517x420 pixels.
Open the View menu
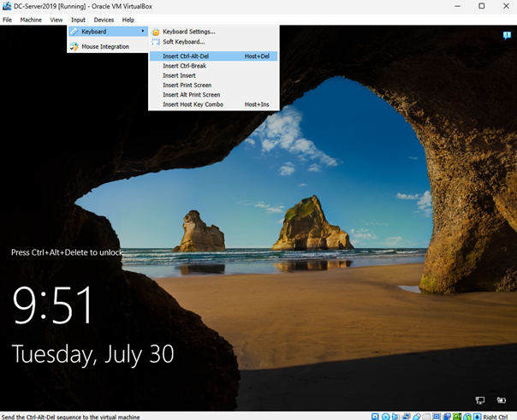56,19
